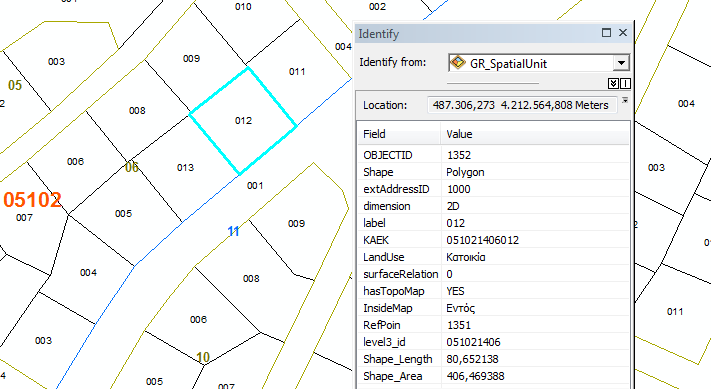Click parcel 002 on the map
The height and width of the screenshot is (389, 711).
coord(377,7)
